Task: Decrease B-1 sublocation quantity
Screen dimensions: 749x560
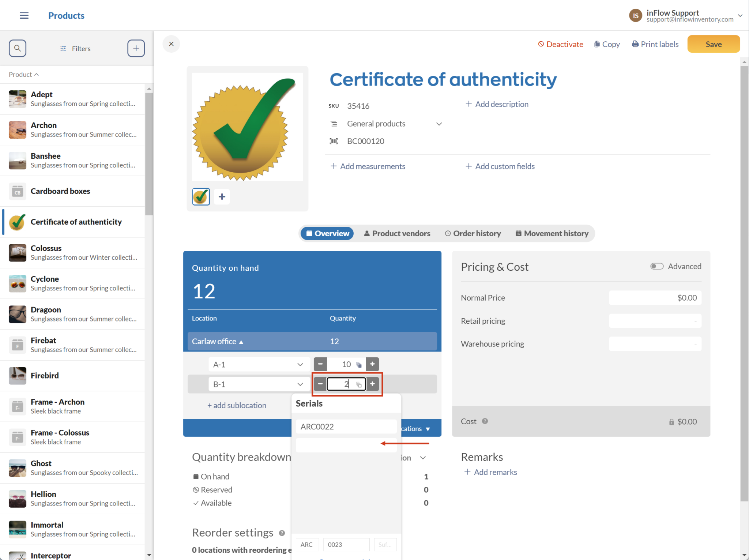Action: (320, 384)
